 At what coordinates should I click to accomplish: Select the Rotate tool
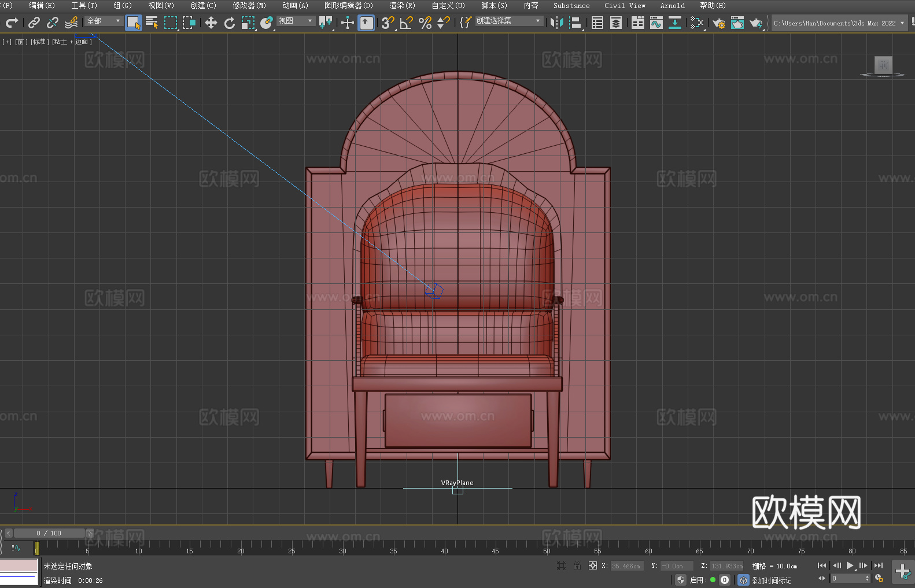(230, 23)
